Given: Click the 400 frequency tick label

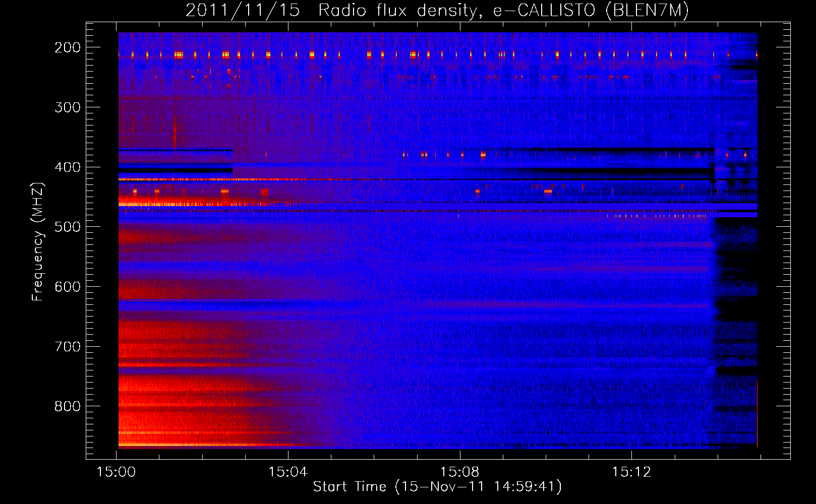Looking at the screenshot, I should (68, 167).
